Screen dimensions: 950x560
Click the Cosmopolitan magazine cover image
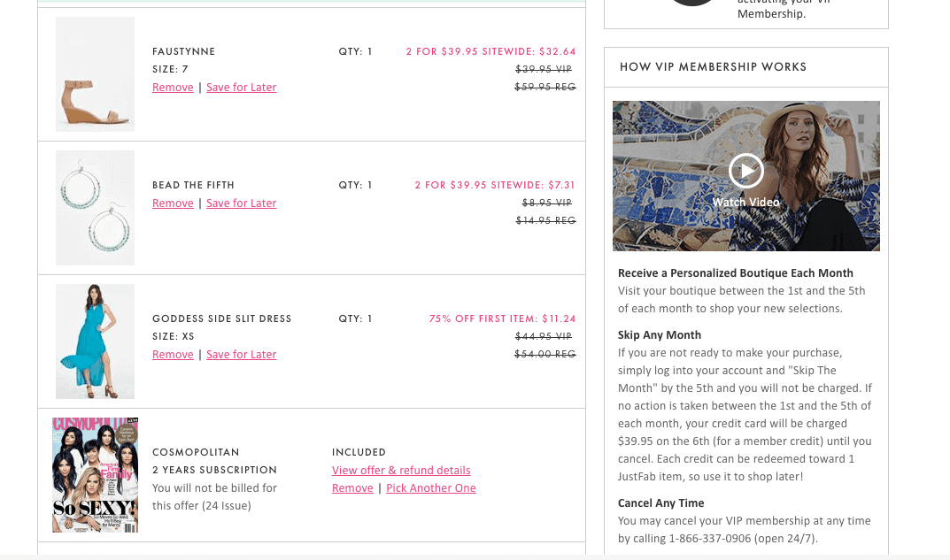95,474
